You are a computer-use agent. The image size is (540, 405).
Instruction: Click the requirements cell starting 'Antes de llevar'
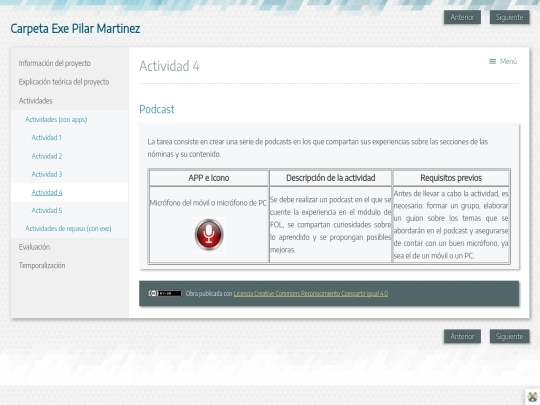451,225
